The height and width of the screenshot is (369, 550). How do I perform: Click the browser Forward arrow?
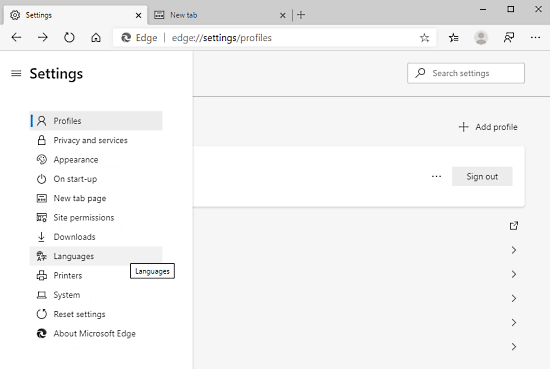pyautogui.click(x=43, y=37)
